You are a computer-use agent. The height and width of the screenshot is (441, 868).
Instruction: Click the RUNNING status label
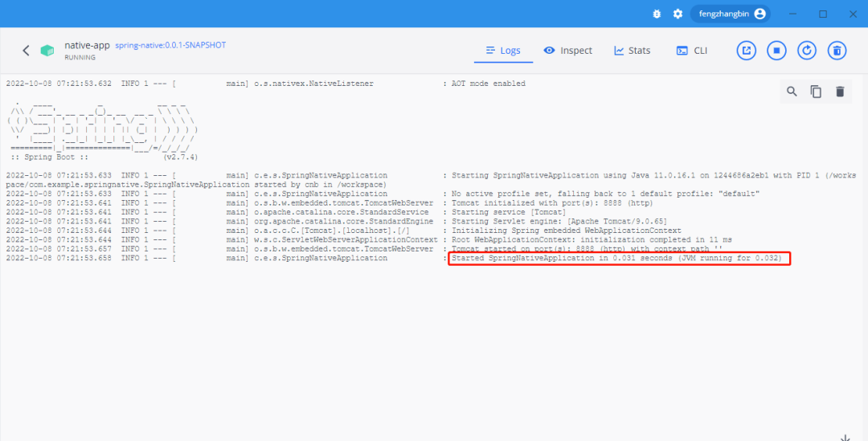[x=80, y=58]
